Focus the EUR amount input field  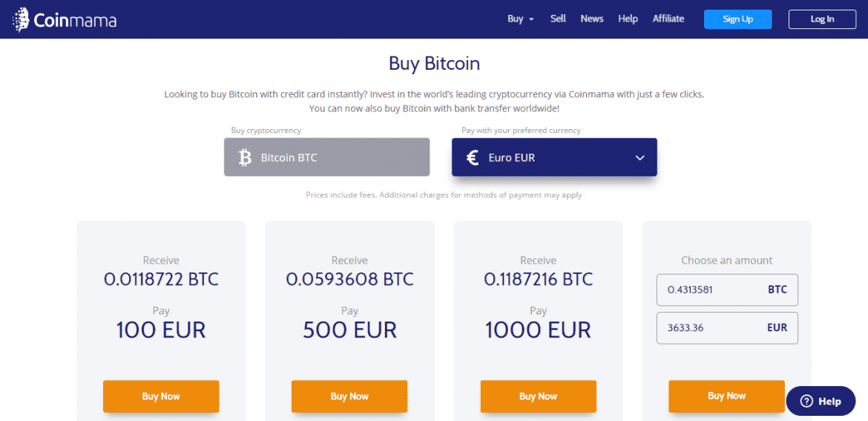pyautogui.click(x=712, y=327)
